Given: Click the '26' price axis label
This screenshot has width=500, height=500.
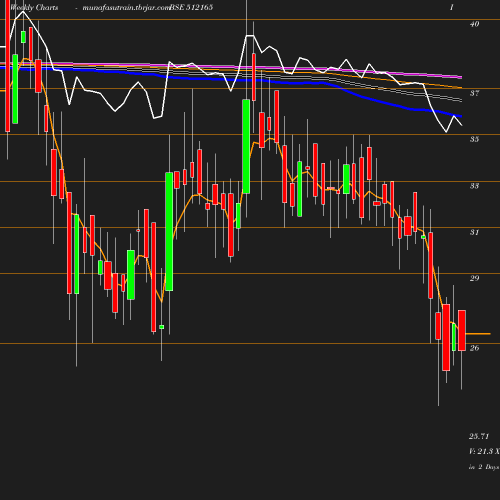Looking at the screenshot, I should 474,348.
